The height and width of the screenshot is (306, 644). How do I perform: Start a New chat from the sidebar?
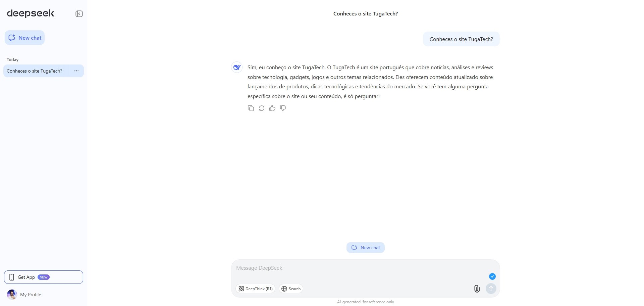tap(25, 38)
